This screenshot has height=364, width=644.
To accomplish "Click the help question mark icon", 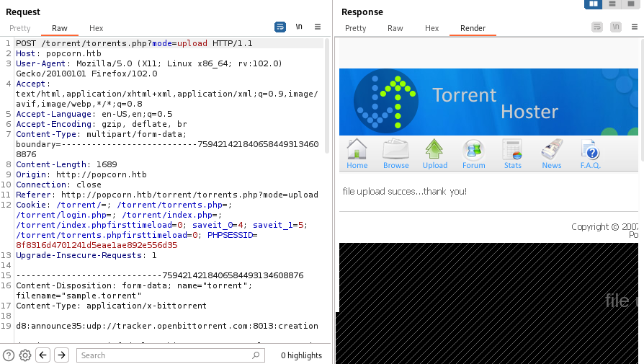I will coord(9,355).
